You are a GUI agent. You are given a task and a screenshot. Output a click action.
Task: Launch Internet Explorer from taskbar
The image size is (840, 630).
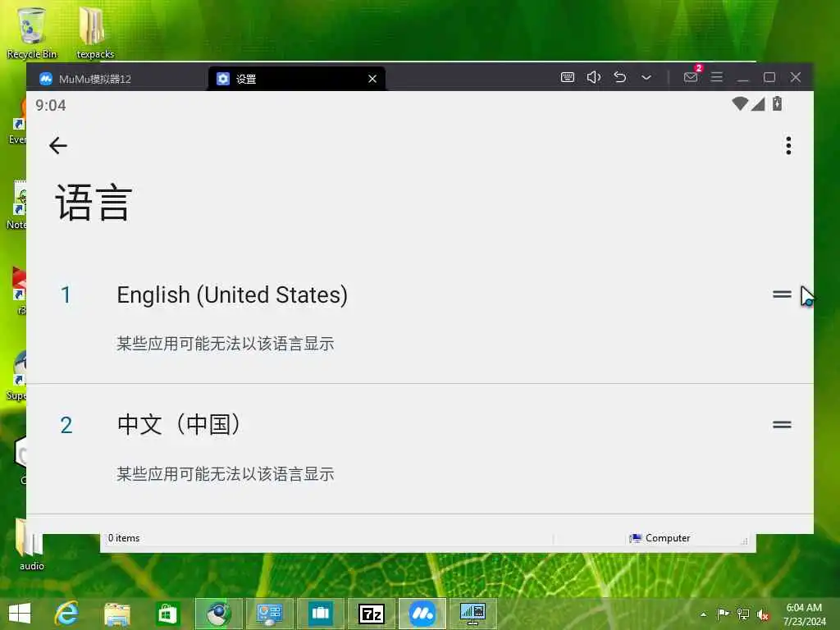click(67, 614)
